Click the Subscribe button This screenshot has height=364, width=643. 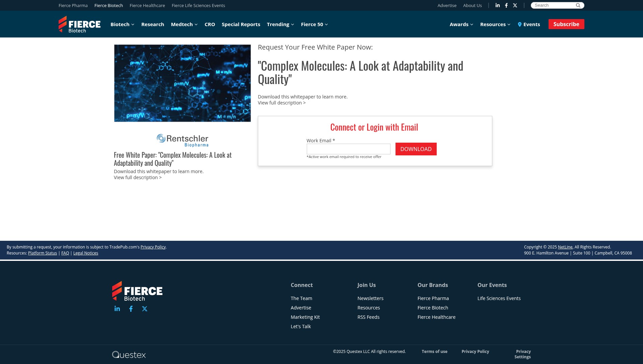[566, 24]
